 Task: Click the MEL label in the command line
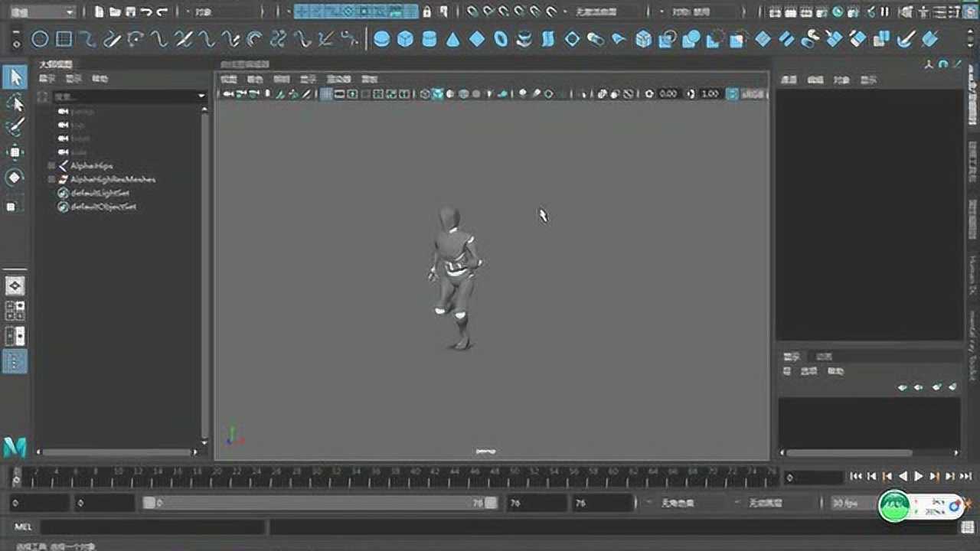21,526
